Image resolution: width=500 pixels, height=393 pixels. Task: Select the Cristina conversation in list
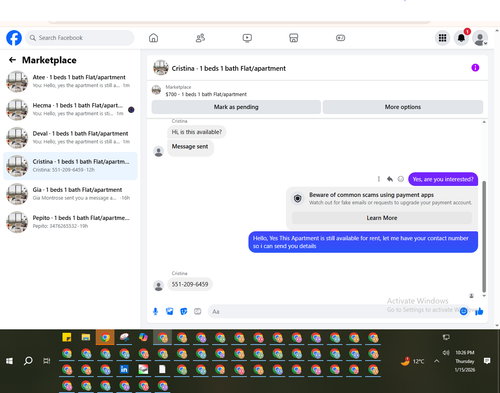pos(70,166)
